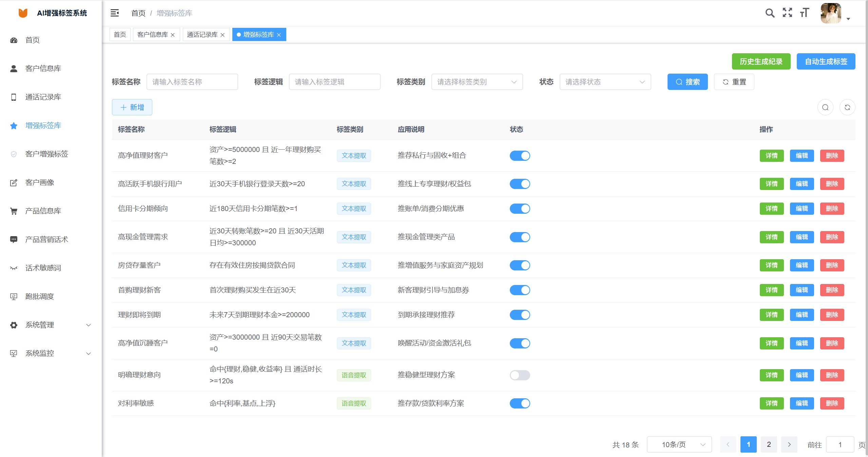
Task: Switch to the 通话记录库 tab
Action: coord(202,34)
